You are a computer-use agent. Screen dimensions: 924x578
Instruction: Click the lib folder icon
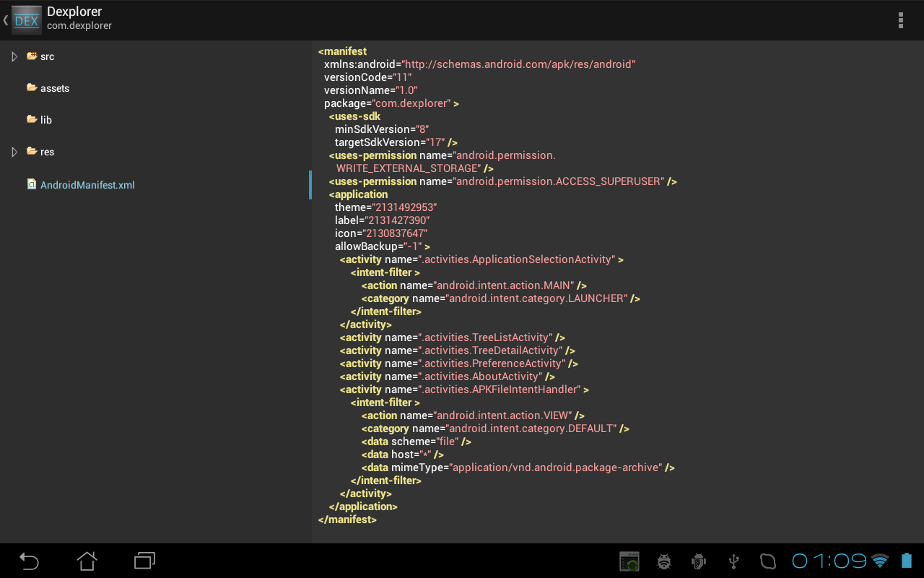(x=32, y=119)
